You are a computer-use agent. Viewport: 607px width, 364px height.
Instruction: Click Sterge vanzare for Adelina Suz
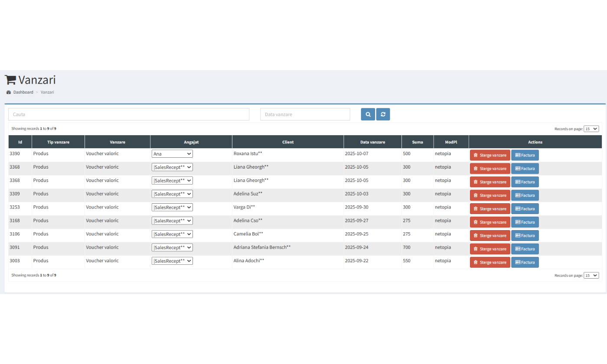click(490, 195)
